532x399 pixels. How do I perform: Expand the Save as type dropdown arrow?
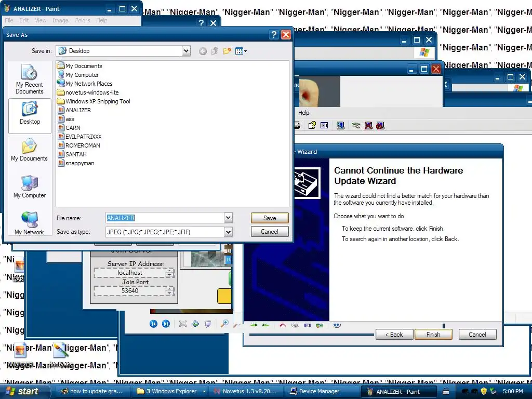(x=229, y=232)
